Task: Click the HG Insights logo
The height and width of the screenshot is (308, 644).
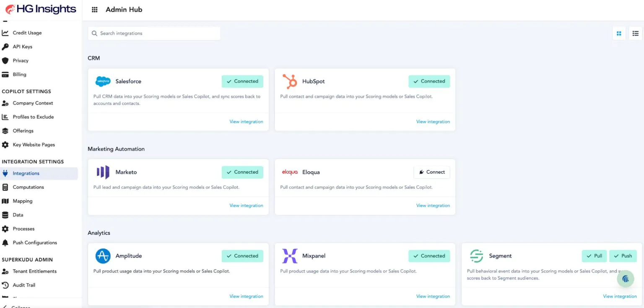Action: 41,9
